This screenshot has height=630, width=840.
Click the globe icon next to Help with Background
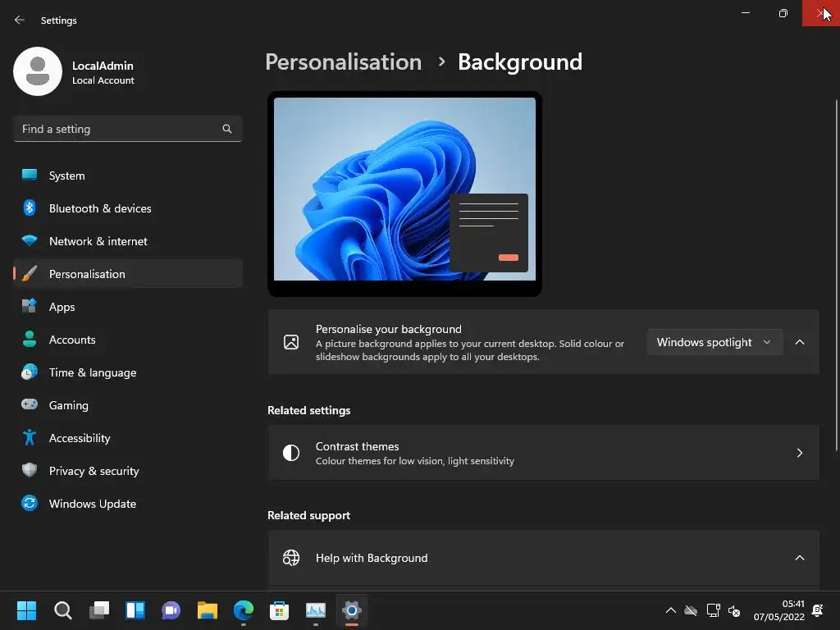[x=291, y=558]
